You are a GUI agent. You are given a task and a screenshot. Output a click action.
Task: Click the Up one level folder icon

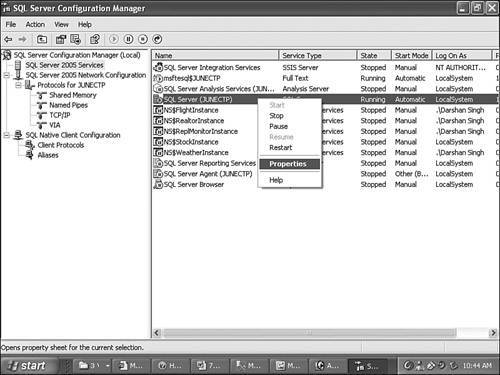coord(42,39)
